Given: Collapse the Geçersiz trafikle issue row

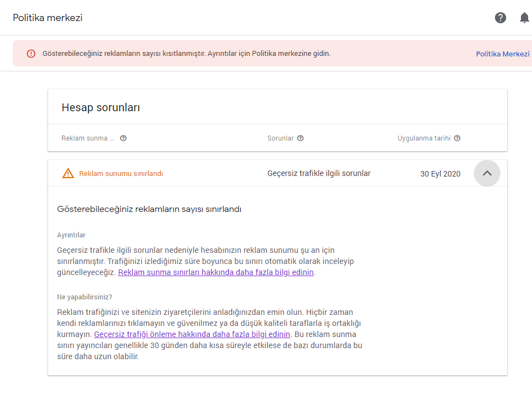Looking at the screenshot, I should click(x=487, y=173).
